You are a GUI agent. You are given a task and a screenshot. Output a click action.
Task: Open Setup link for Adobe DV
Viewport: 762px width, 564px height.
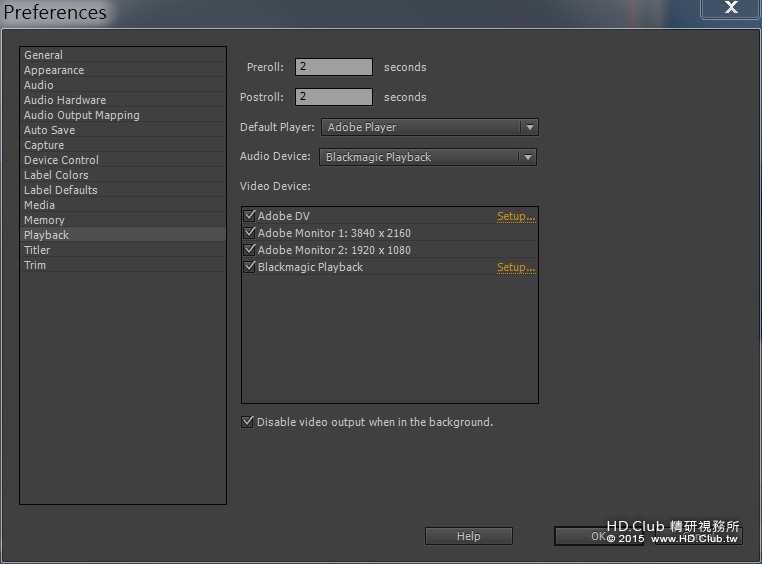point(516,216)
